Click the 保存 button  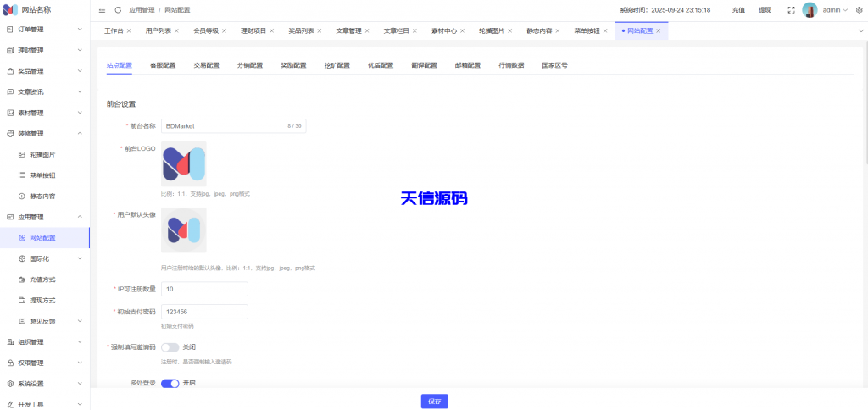click(x=434, y=401)
